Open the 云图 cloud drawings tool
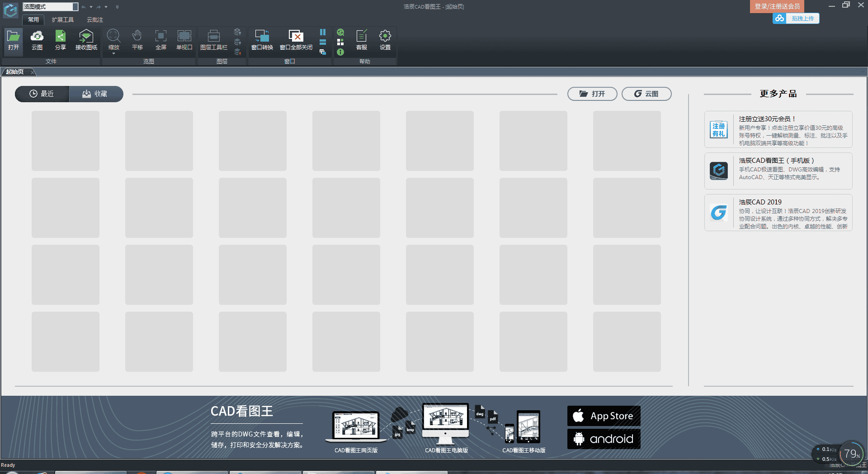This screenshot has width=868, height=474. tap(37, 40)
